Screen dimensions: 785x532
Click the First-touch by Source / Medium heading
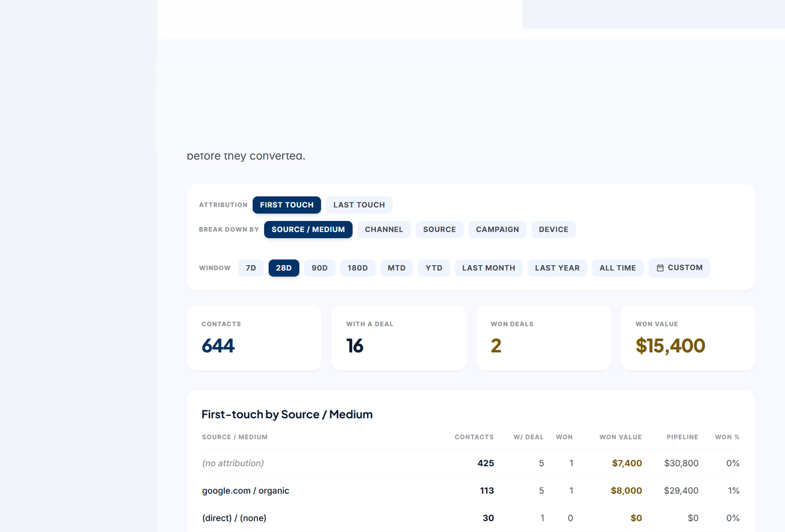pyautogui.click(x=287, y=415)
